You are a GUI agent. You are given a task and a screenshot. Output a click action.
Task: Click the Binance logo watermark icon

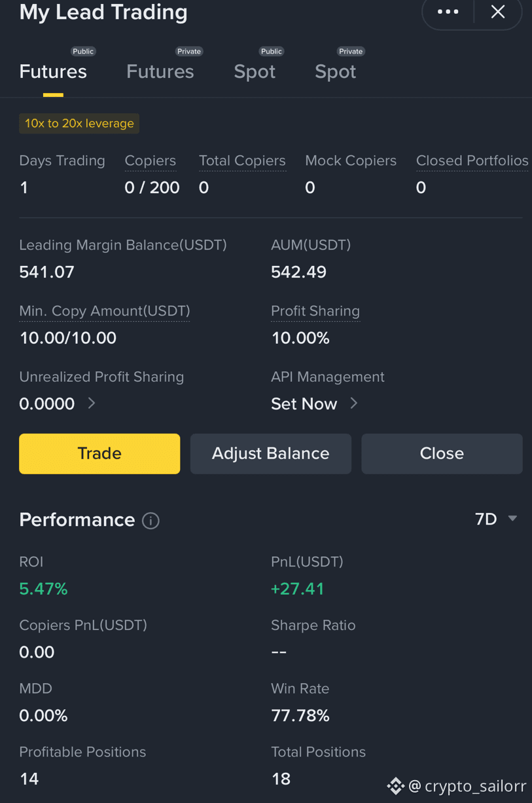396,785
